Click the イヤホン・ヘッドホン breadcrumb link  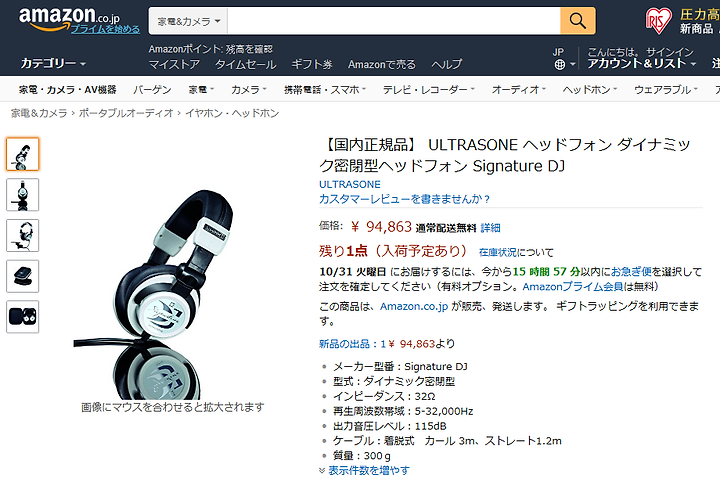coord(232,113)
